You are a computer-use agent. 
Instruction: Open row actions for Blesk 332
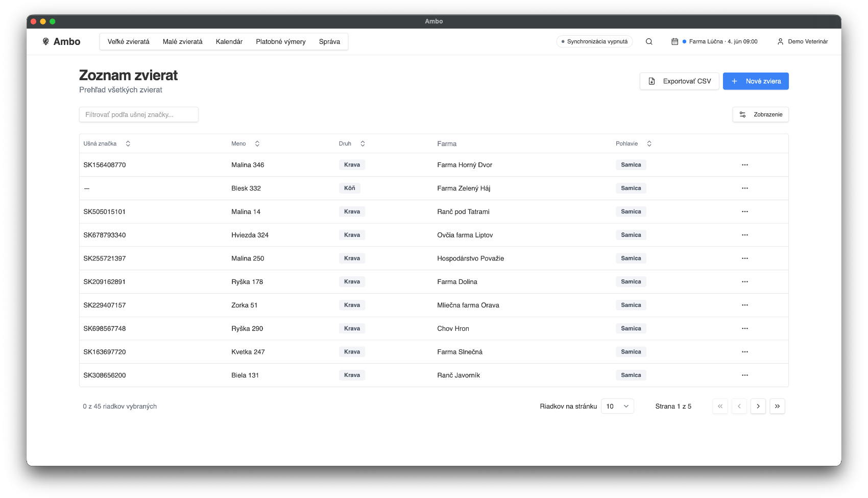coord(745,188)
